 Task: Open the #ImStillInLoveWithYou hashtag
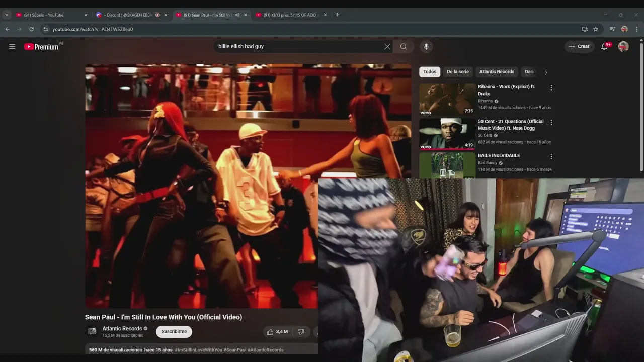(x=198, y=350)
